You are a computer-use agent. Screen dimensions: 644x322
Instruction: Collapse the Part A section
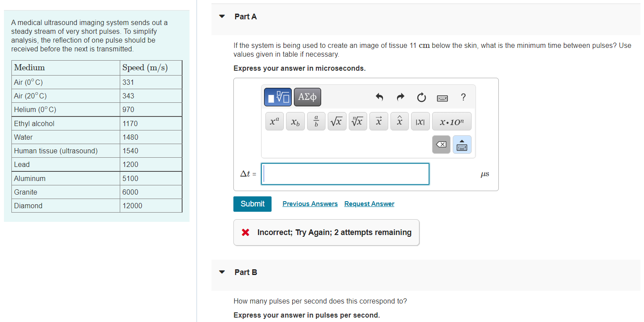(x=222, y=17)
